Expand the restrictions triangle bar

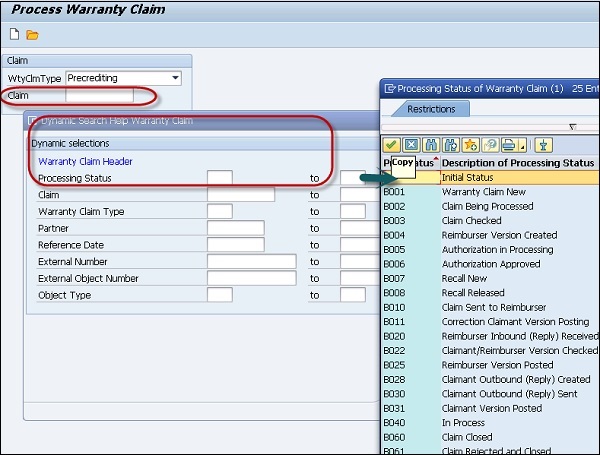[573, 128]
